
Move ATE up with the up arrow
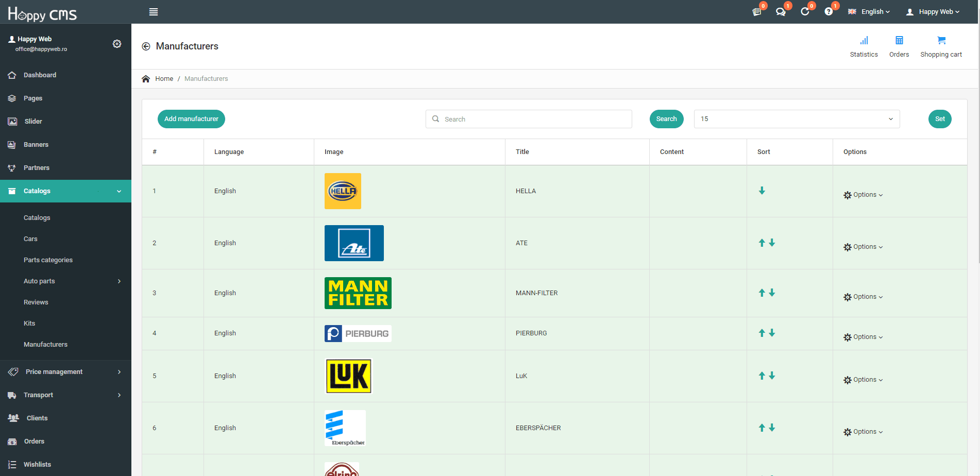[762, 243]
